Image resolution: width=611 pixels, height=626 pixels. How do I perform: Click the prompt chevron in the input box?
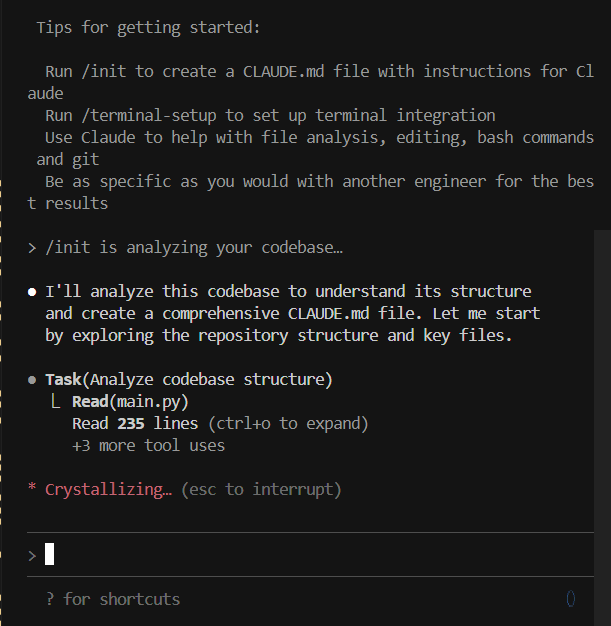32,555
